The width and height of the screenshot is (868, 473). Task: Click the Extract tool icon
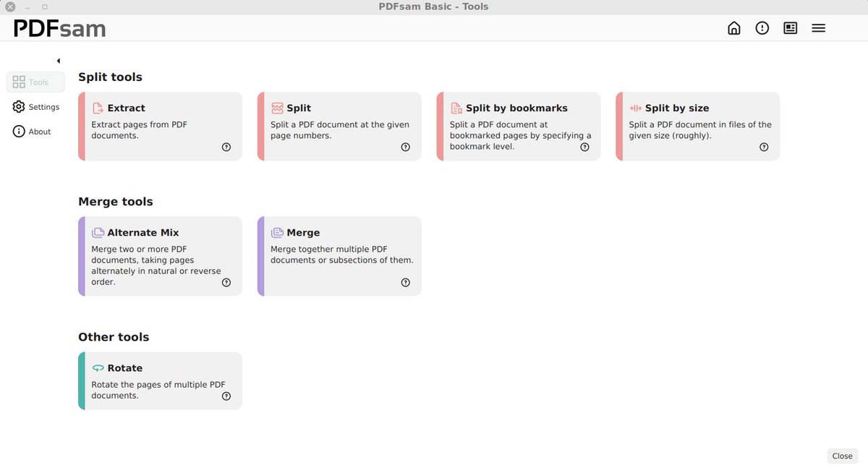(98, 108)
